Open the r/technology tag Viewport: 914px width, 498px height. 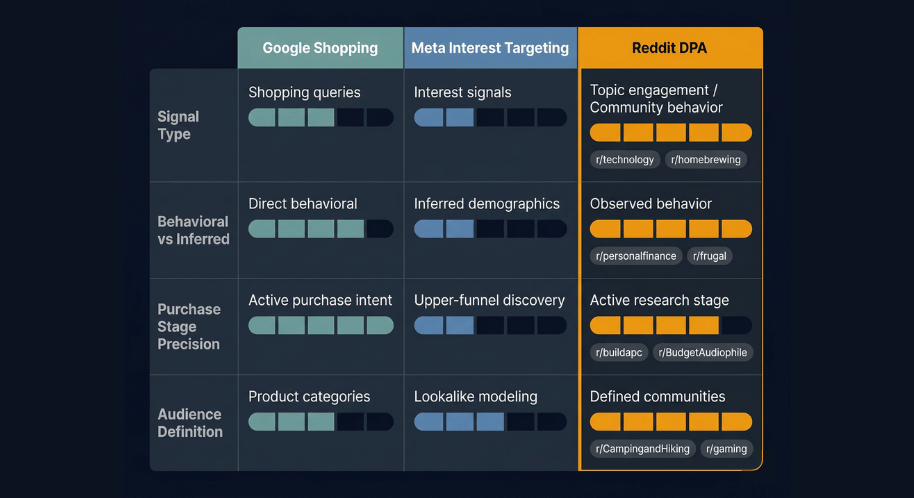(x=625, y=160)
